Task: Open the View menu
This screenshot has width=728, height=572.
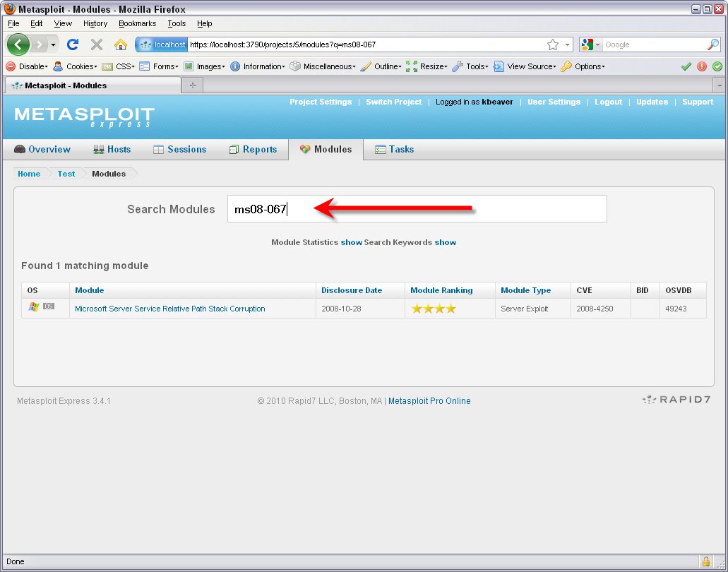Action: pyautogui.click(x=63, y=23)
